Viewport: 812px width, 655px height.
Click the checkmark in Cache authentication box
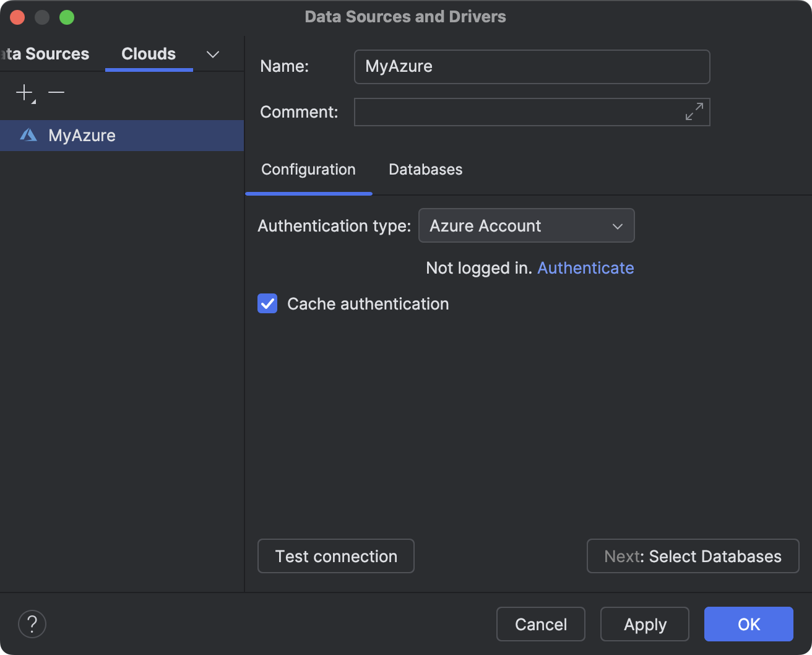click(267, 303)
